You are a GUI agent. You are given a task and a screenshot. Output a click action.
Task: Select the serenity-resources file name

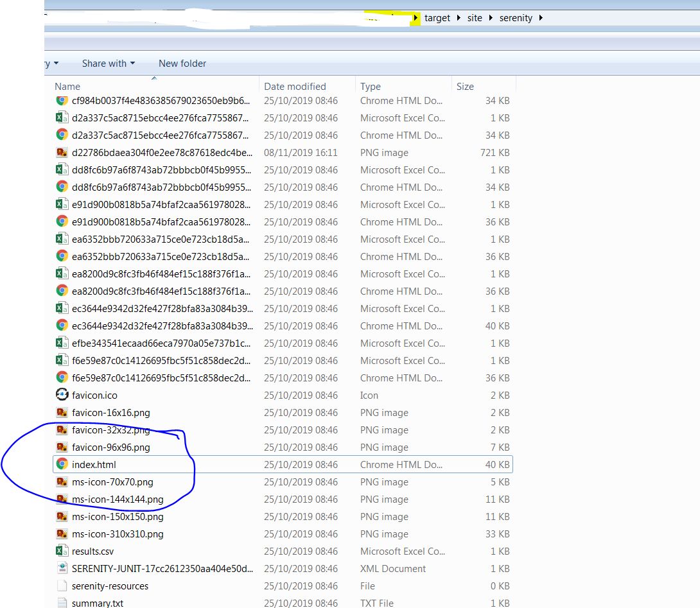[x=110, y=586]
